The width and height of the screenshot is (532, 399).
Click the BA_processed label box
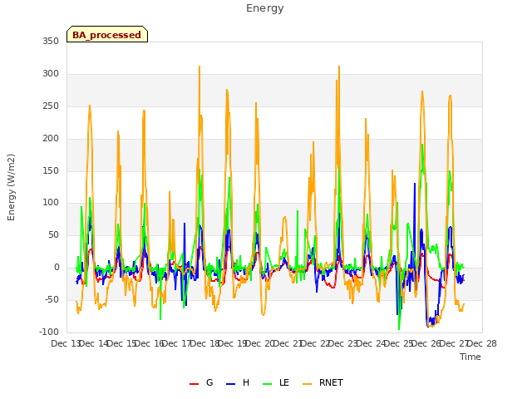tap(107, 34)
